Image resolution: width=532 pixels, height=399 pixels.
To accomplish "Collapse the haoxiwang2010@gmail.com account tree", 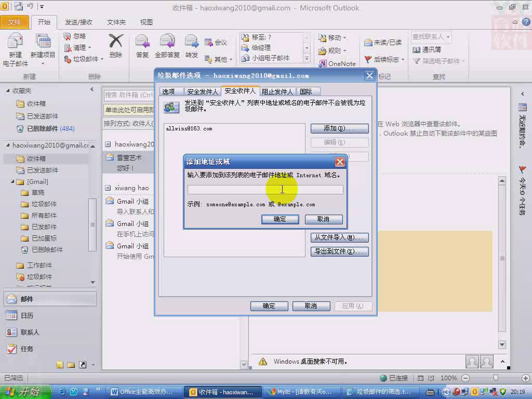I will click(7, 145).
